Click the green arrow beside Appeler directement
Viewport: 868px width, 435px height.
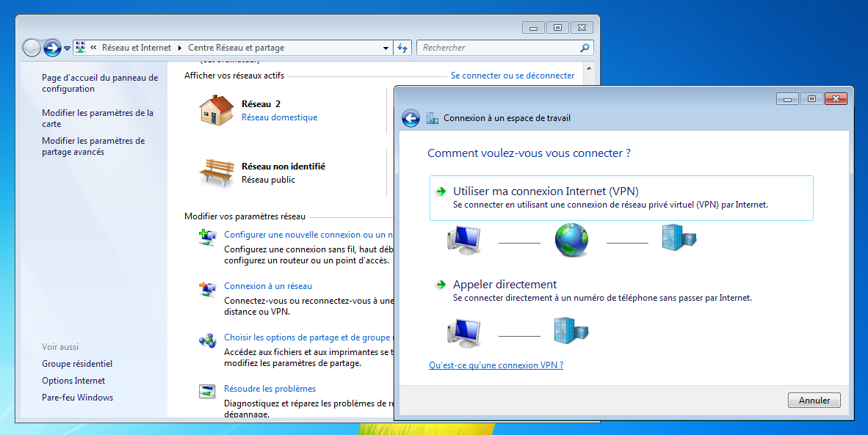[441, 285]
